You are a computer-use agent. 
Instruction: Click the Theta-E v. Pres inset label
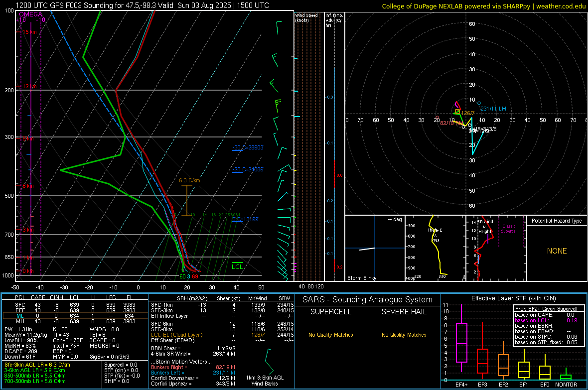(435, 235)
